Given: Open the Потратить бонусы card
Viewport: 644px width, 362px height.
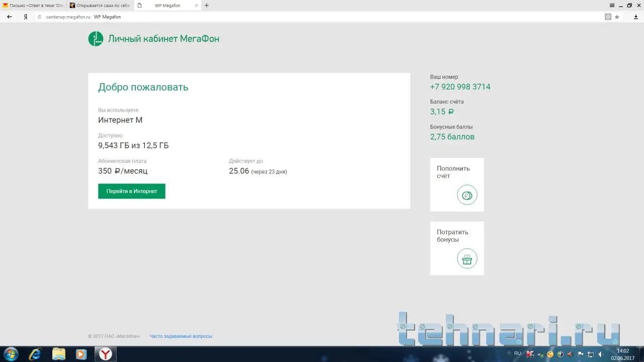Looking at the screenshot, I should click(457, 248).
